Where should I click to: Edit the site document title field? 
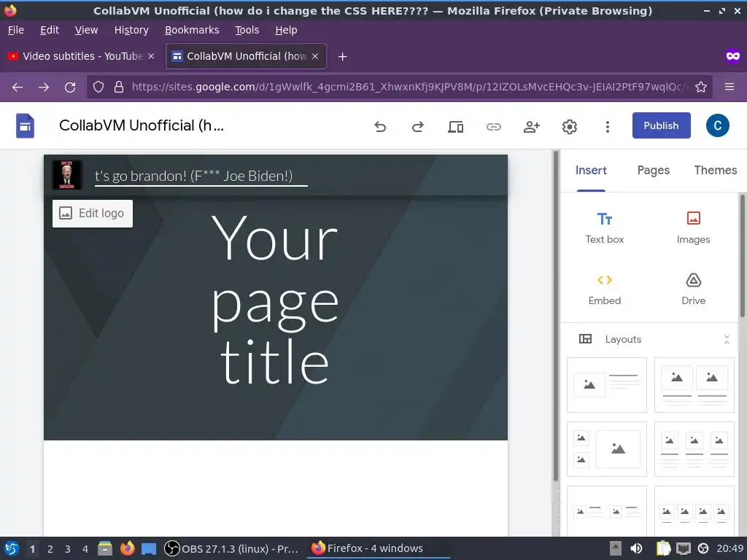(x=141, y=125)
